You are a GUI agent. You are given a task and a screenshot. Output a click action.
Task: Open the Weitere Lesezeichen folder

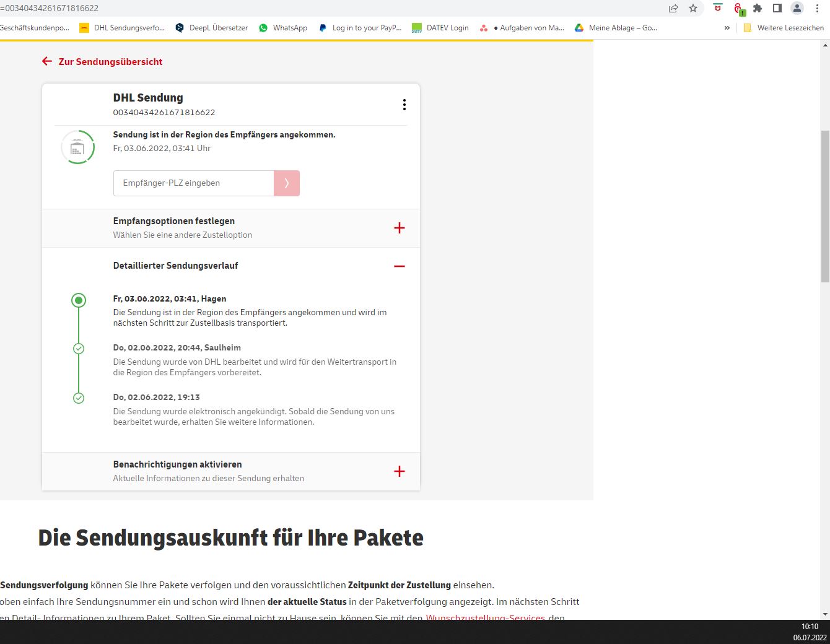[x=784, y=28]
